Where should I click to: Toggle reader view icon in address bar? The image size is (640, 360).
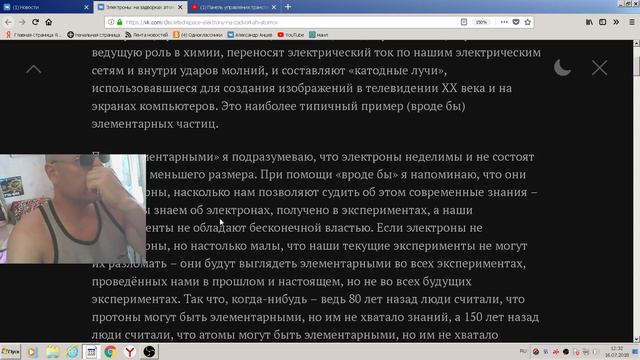point(464,22)
